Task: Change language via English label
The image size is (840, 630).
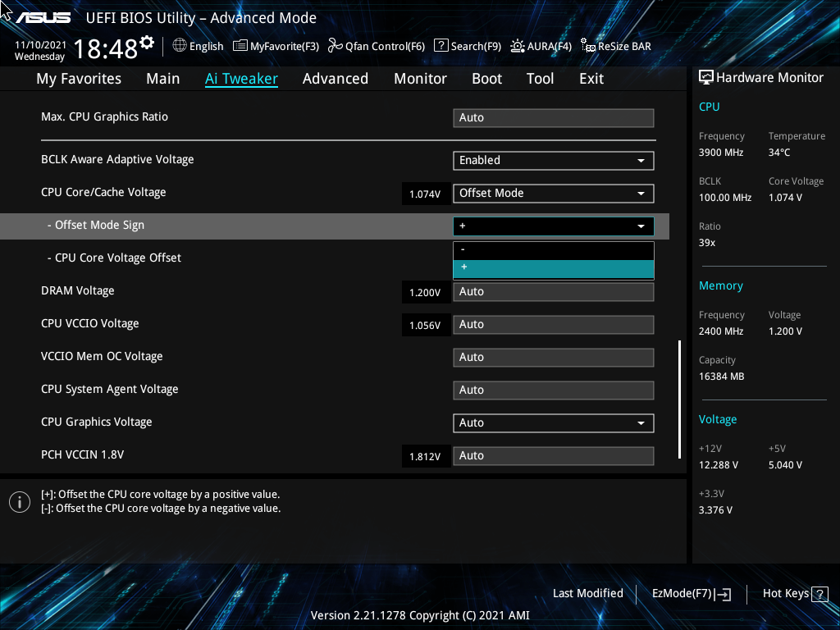Action: [206, 46]
